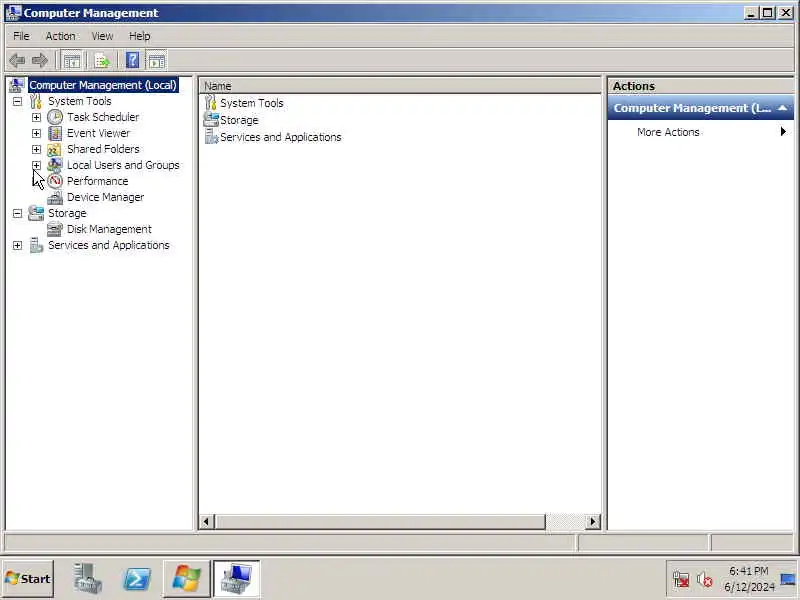
Task: Click the Device Manager icon in tree
Action: pos(55,197)
